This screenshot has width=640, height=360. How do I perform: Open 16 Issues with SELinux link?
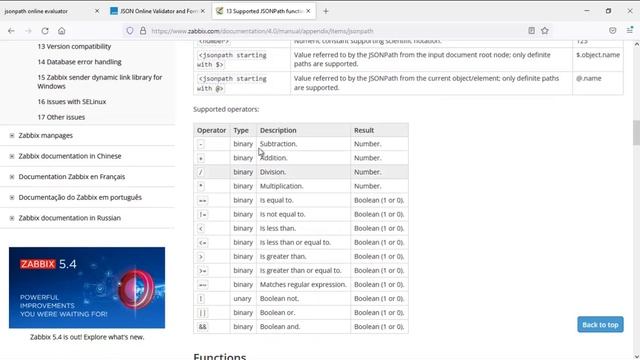tap(72, 102)
